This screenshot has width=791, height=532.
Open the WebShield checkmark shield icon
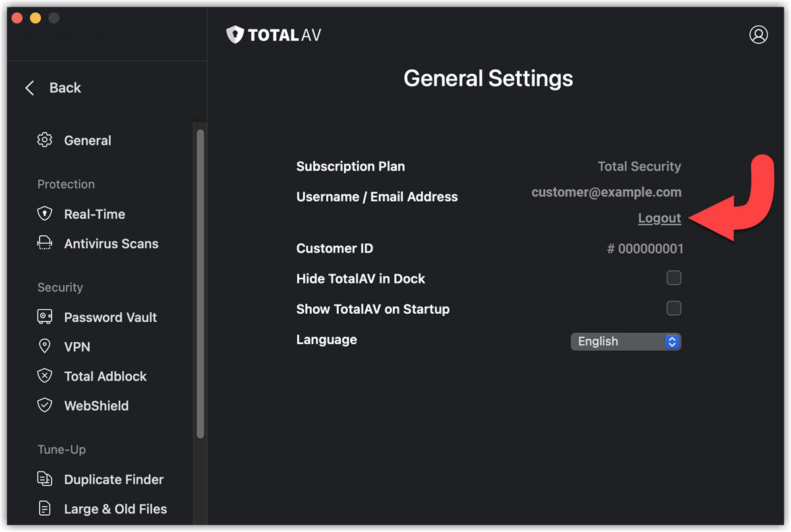point(45,406)
